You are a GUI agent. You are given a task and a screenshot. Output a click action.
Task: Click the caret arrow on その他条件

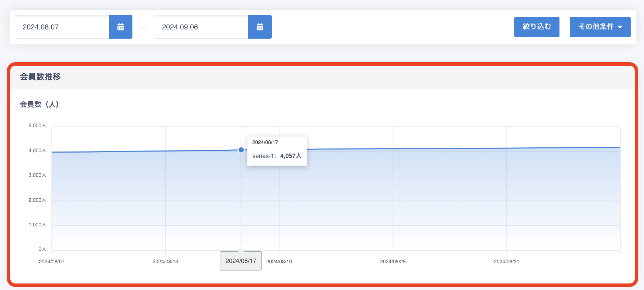pos(620,27)
